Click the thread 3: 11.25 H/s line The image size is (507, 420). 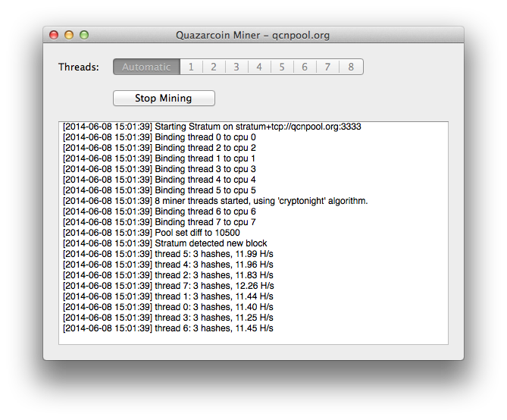tap(168, 318)
